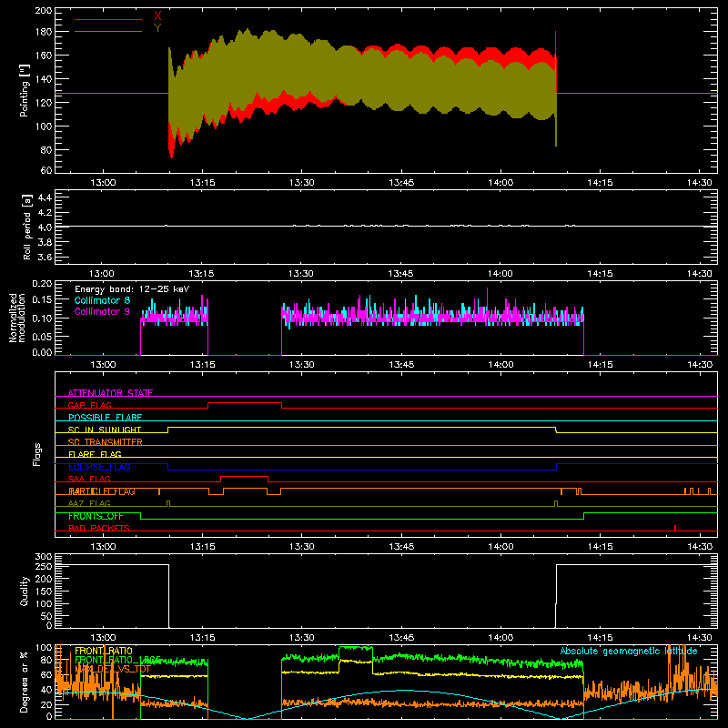
Task: Click the cyan Collimator 8 legend entry
Action: (102, 300)
